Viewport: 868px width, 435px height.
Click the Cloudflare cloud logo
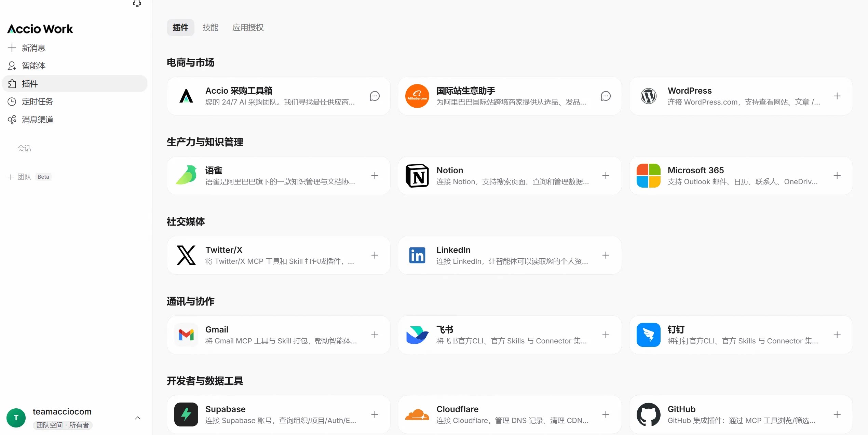(417, 414)
